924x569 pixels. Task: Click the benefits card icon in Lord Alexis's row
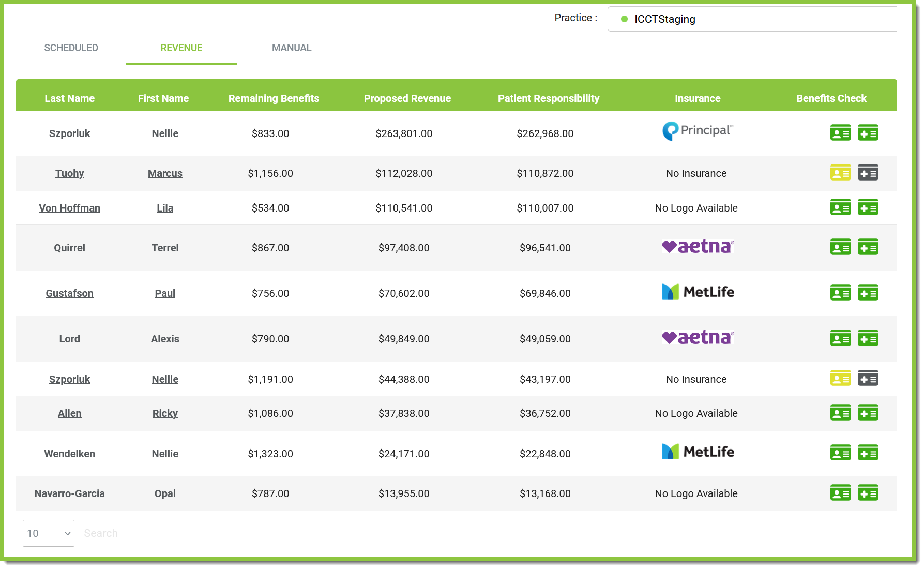pyautogui.click(x=869, y=338)
